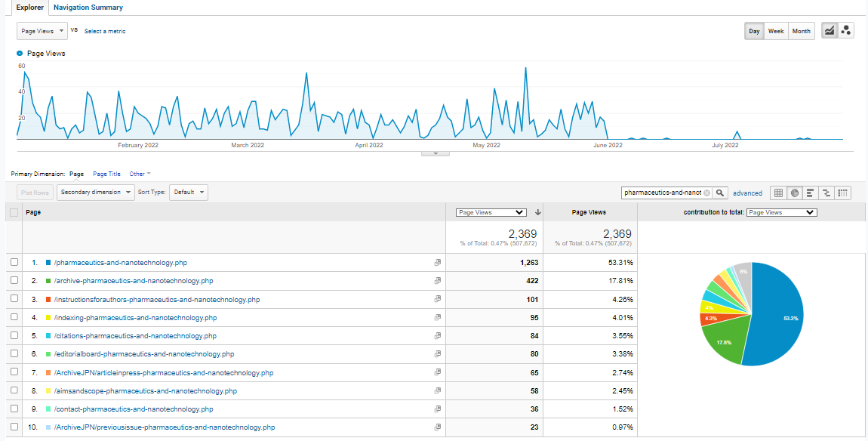The height and width of the screenshot is (441, 868).
Task: Set graph interval to Week
Action: point(776,31)
